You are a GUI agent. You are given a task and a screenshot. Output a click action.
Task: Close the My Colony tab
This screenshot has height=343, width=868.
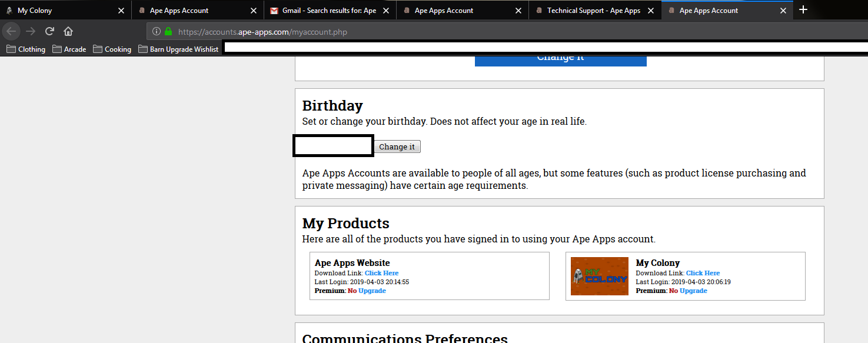click(121, 11)
